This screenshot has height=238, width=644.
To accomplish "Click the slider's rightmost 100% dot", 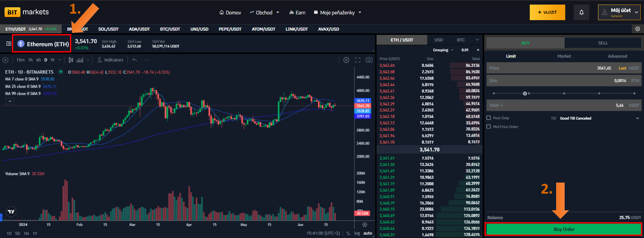I will click(x=634, y=93).
